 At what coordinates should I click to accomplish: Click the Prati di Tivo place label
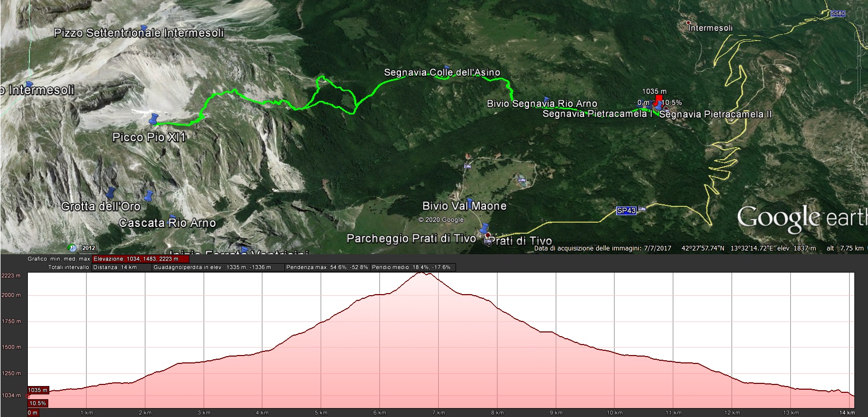click(x=520, y=241)
